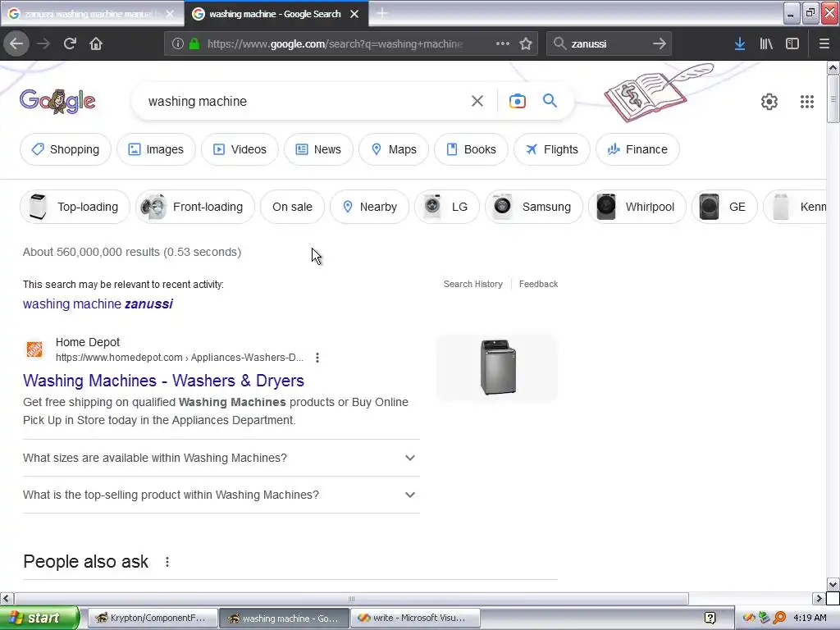The image size is (840, 630).
Task: Toggle the browser sidebar view
Action: click(x=792, y=43)
